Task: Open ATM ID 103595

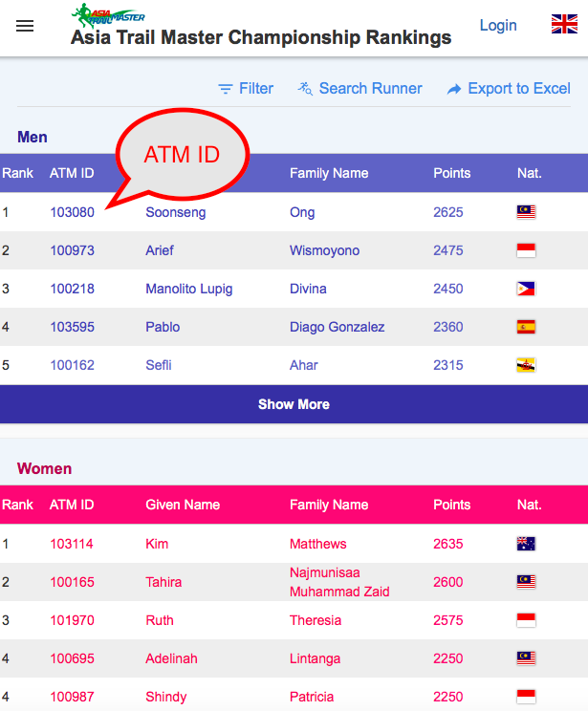Action: point(72,327)
